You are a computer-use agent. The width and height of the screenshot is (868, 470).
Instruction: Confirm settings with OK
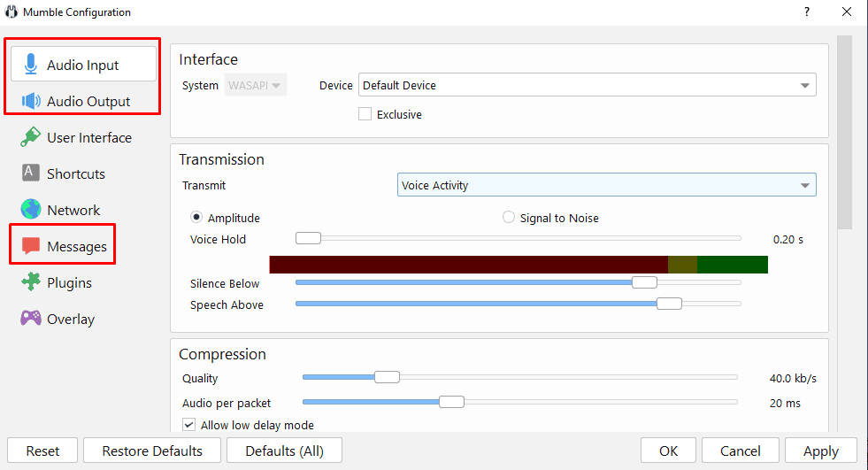pos(668,451)
